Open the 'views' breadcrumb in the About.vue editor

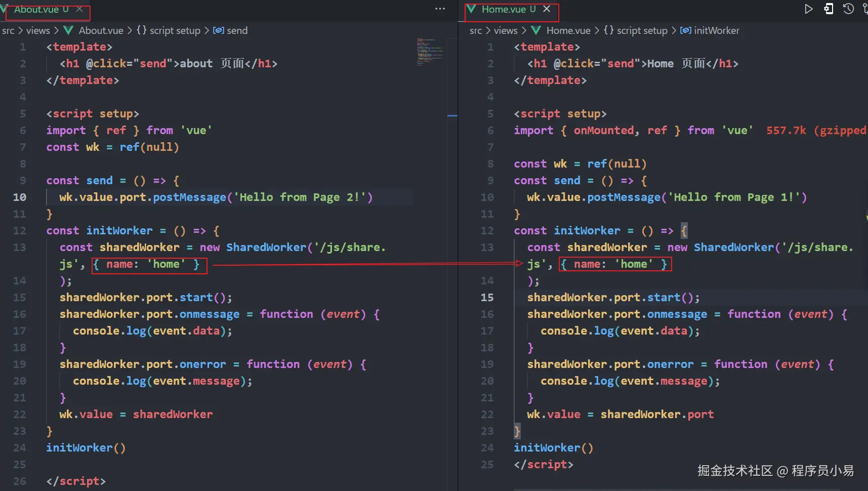pyautogui.click(x=38, y=30)
